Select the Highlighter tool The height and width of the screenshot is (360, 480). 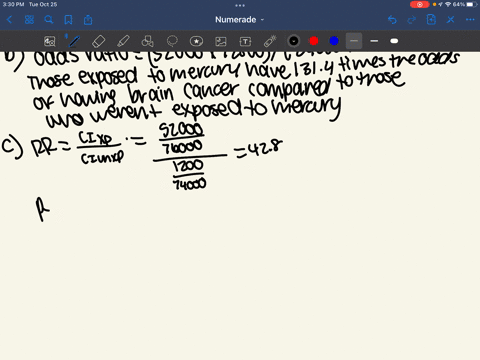coord(123,41)
